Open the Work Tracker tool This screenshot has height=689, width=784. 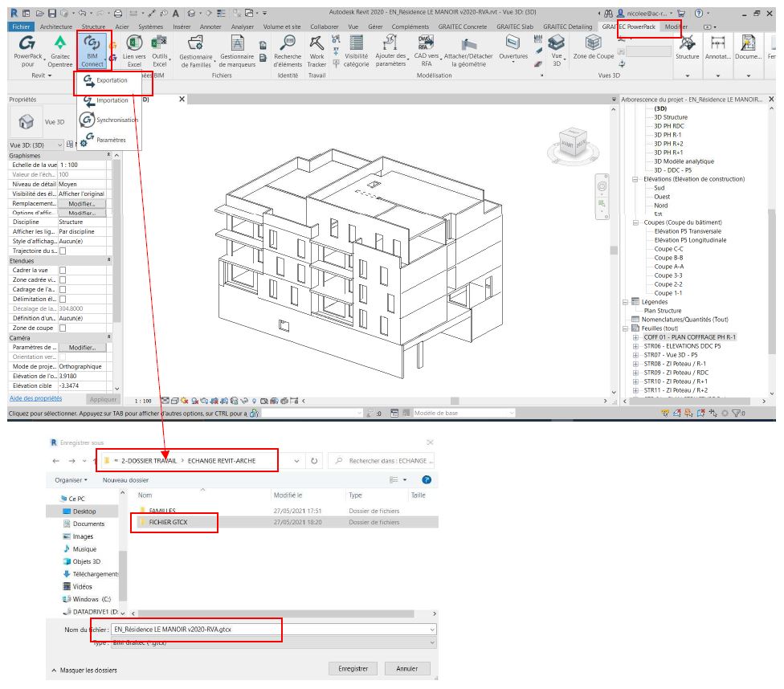pos(316,51)
